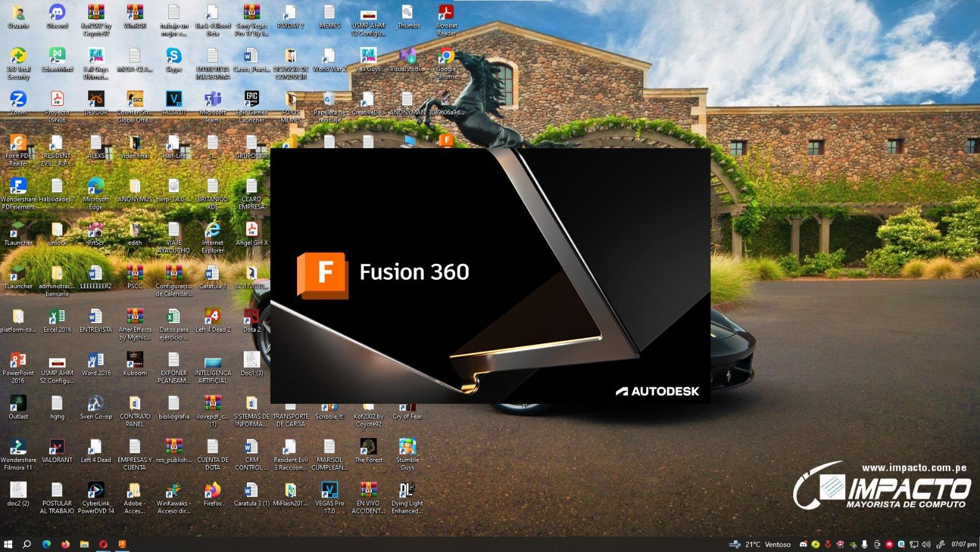Screen dimensions: 980x552
Task: Select the Left 4 Dead 2 icon
Action: pyautogui.click(x=213, y=321)
